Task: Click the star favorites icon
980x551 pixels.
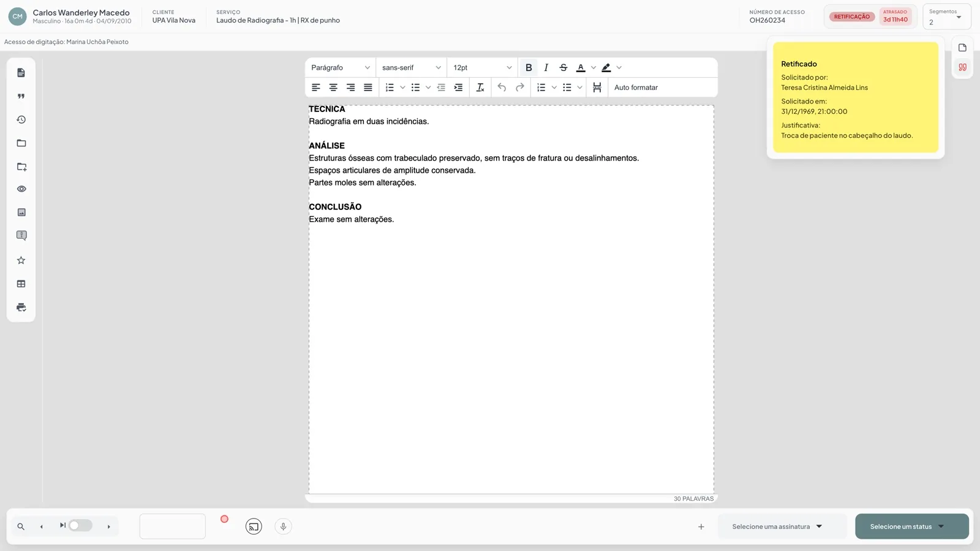Action: click(21, 260)
